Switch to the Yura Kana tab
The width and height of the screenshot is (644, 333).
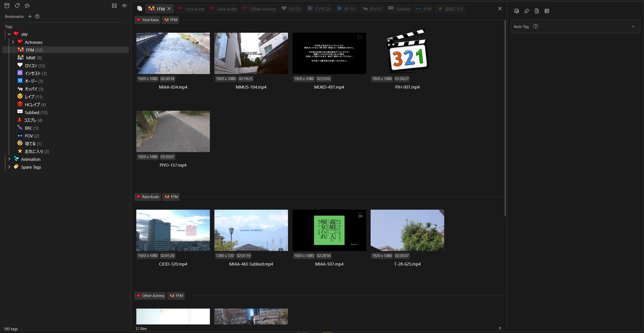click(x=191, y=9)
